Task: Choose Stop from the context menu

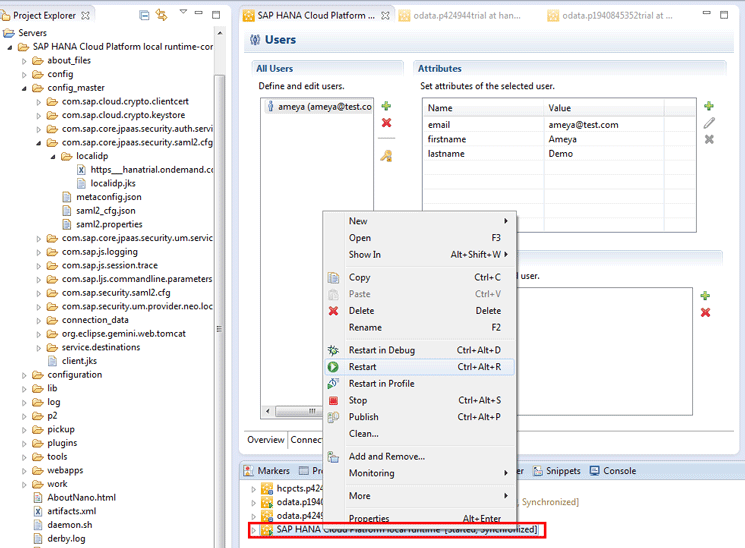Action: [420, 401]
